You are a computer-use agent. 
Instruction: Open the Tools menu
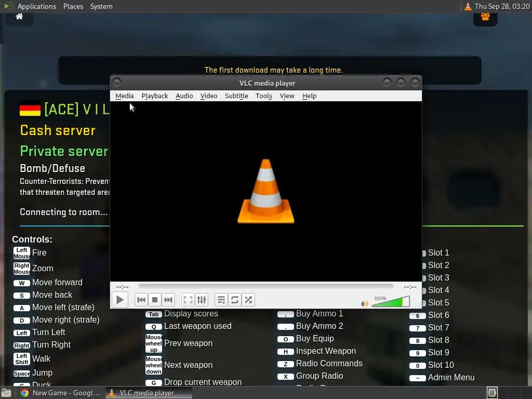coord(264,96)
